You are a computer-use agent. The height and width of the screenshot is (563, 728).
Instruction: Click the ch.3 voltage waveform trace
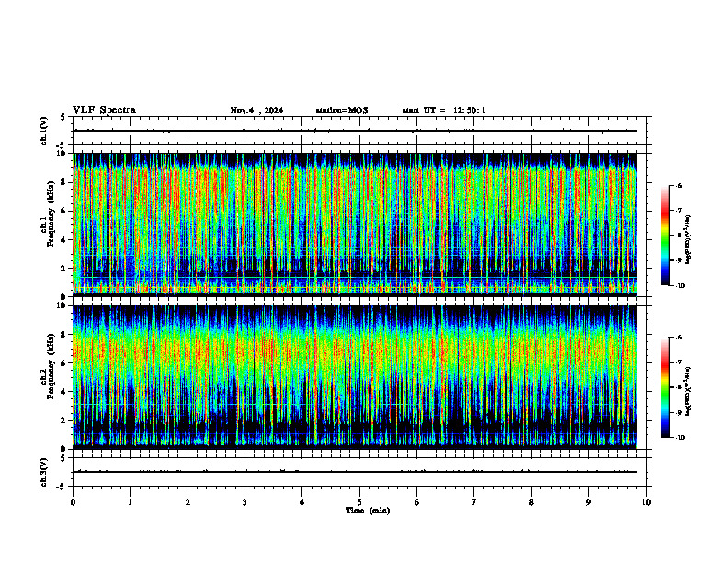tap(355, 472)
